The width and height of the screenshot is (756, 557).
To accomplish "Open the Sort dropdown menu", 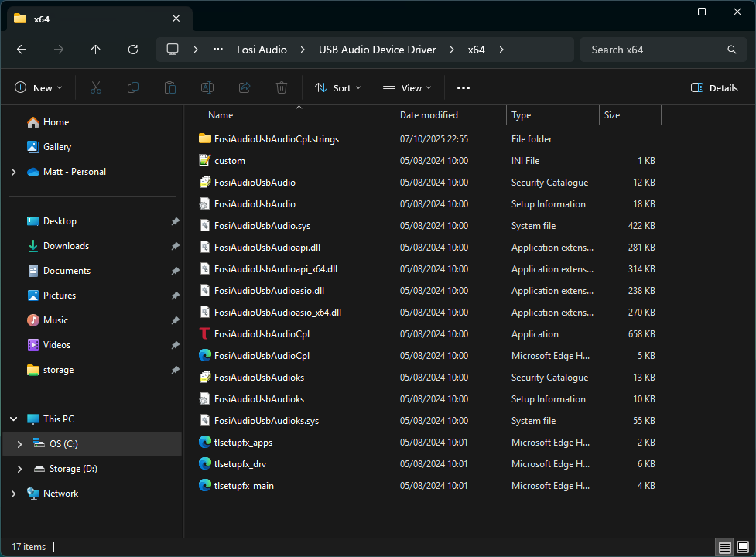I will click(338, 88).
